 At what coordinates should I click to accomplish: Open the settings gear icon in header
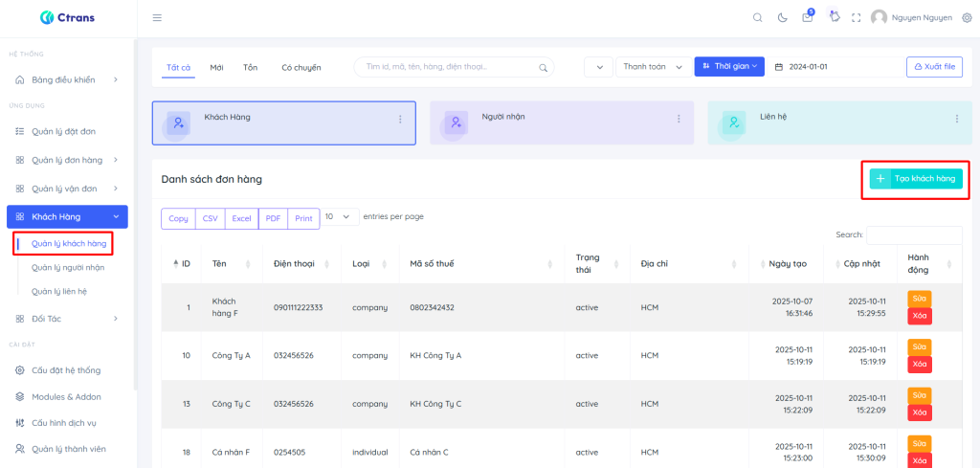pos(966,17)
